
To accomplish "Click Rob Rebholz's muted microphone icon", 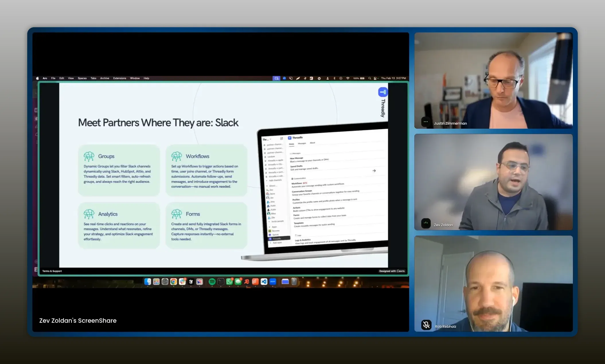I will [426, 325].
